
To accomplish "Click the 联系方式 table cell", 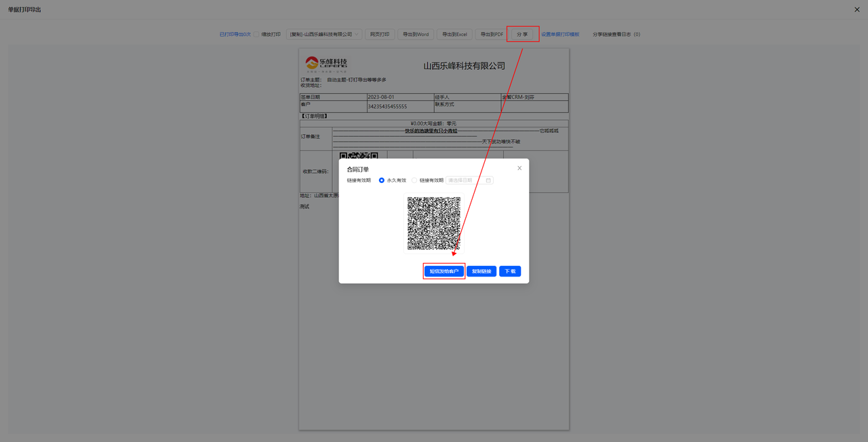I will tap(467, 106).
